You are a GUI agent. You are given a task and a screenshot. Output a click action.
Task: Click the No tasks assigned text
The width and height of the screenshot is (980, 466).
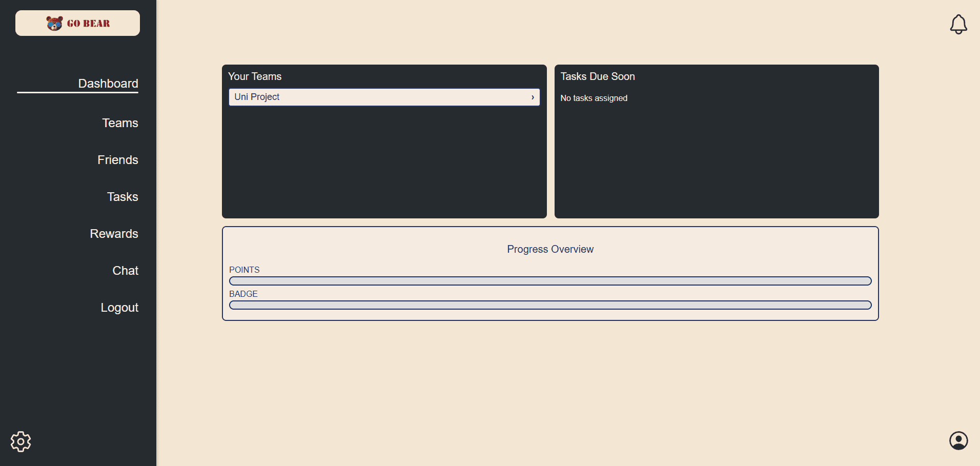[x=594, y=98]
